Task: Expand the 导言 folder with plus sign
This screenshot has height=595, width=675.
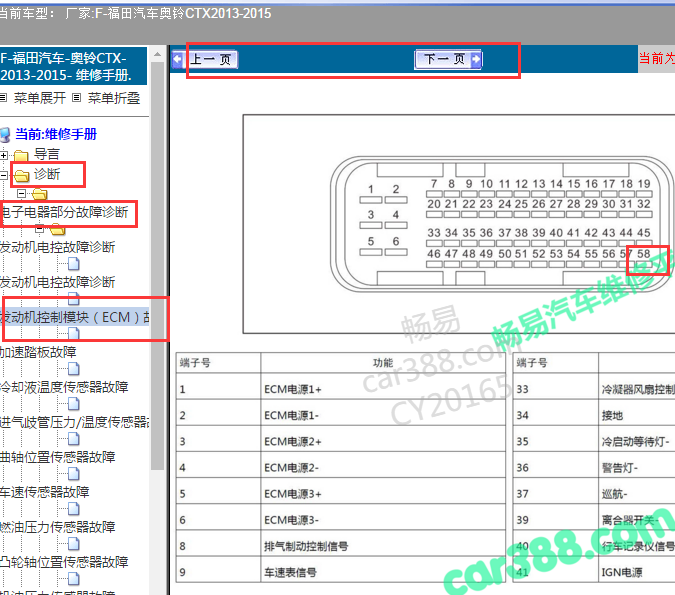Action: click(x=4, y=155)
